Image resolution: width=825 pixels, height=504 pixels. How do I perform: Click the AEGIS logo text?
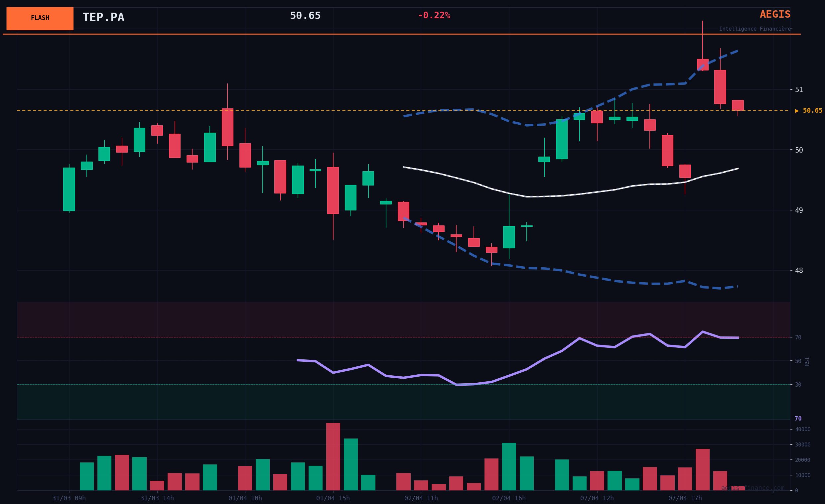(x=775, y=14)
